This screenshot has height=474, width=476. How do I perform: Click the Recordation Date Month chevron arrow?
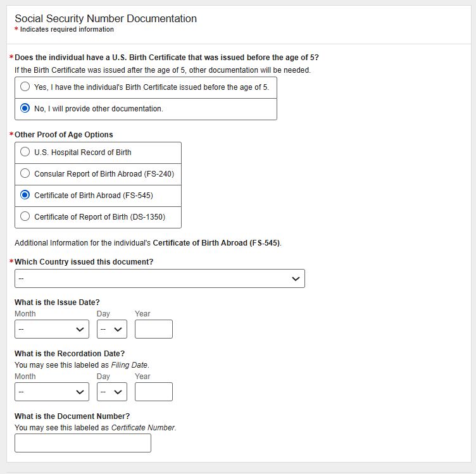[x=80, y=392]
